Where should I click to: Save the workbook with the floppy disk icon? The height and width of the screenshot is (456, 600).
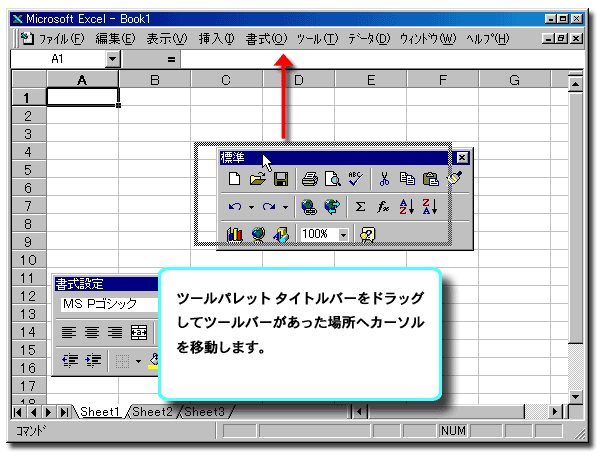[281, 179]
